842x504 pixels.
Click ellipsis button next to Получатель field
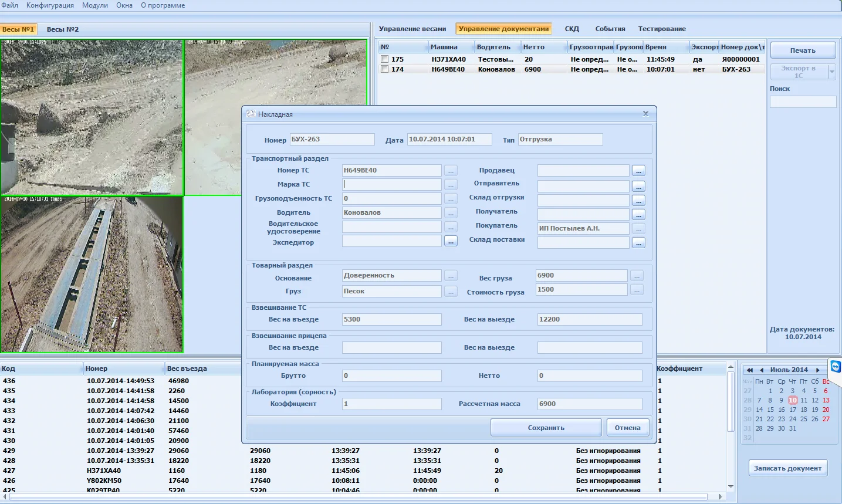(638, 215)
